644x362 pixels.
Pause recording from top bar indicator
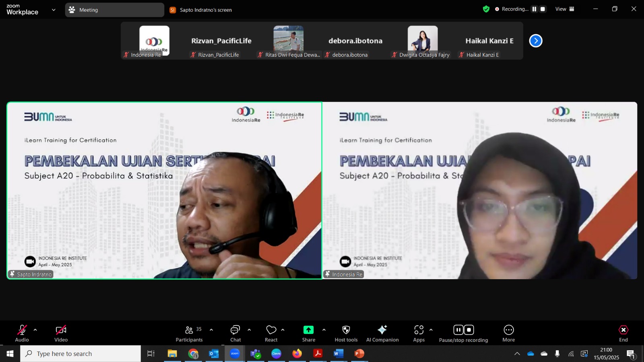[x=534, y=9]
